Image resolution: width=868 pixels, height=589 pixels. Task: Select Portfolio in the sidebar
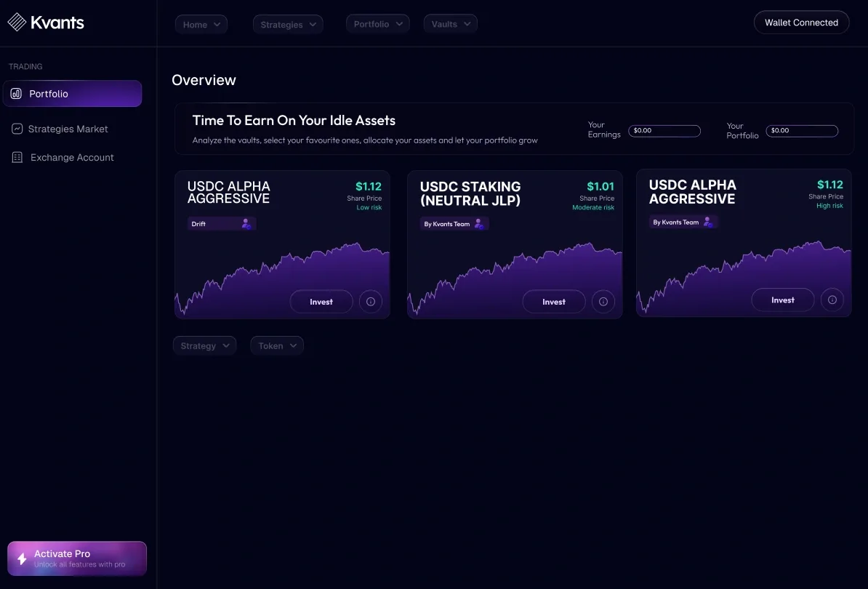[x=73, y=94]
